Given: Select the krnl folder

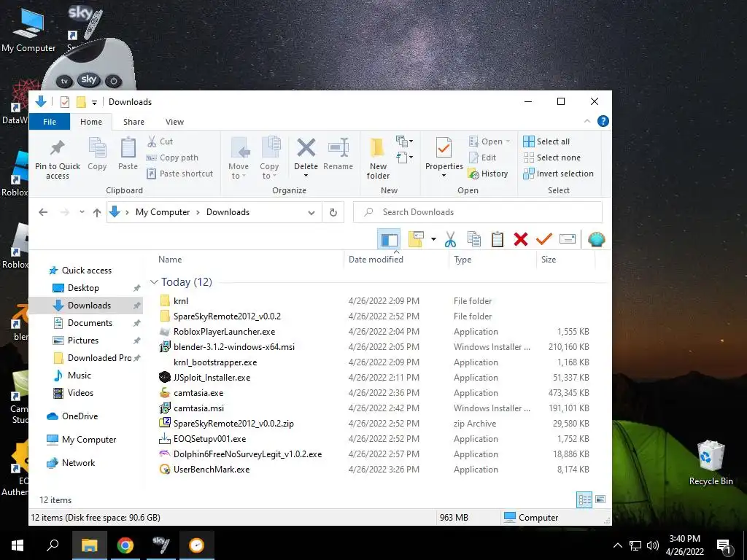Looking at the screenshot, I should (181, 301).
